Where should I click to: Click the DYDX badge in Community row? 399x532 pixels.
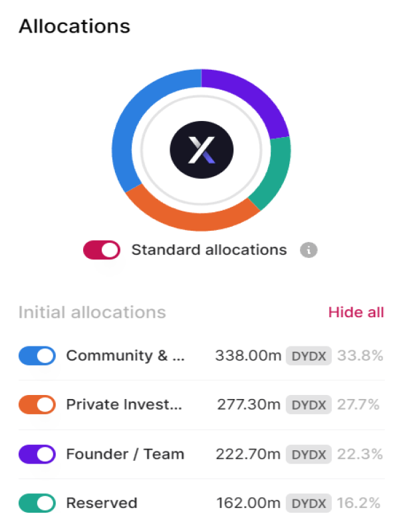pyautogui.click(x=309, y=356)
